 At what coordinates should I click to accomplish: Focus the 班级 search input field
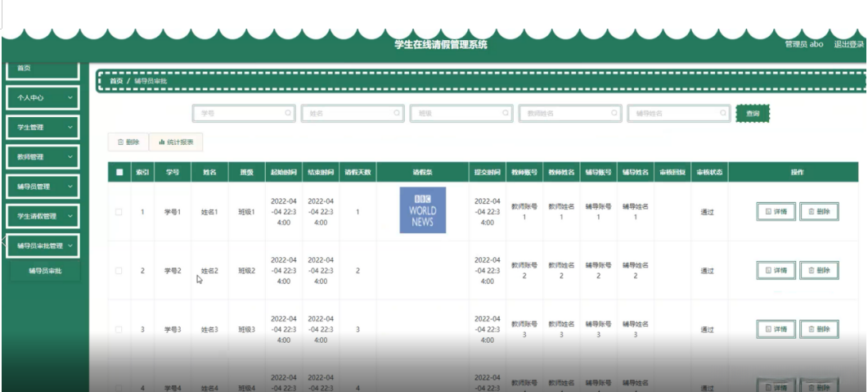[x=461, y=113]
